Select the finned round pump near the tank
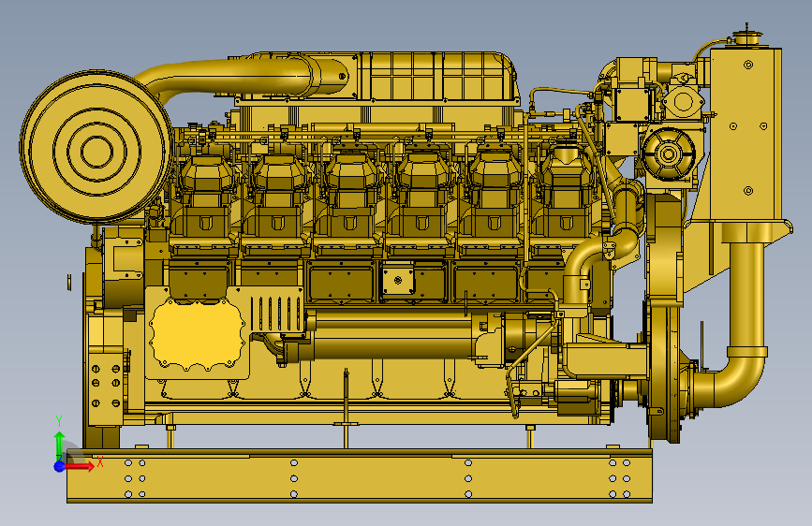Viewport: 812px width, 526px height. click(x=668, y=153)
